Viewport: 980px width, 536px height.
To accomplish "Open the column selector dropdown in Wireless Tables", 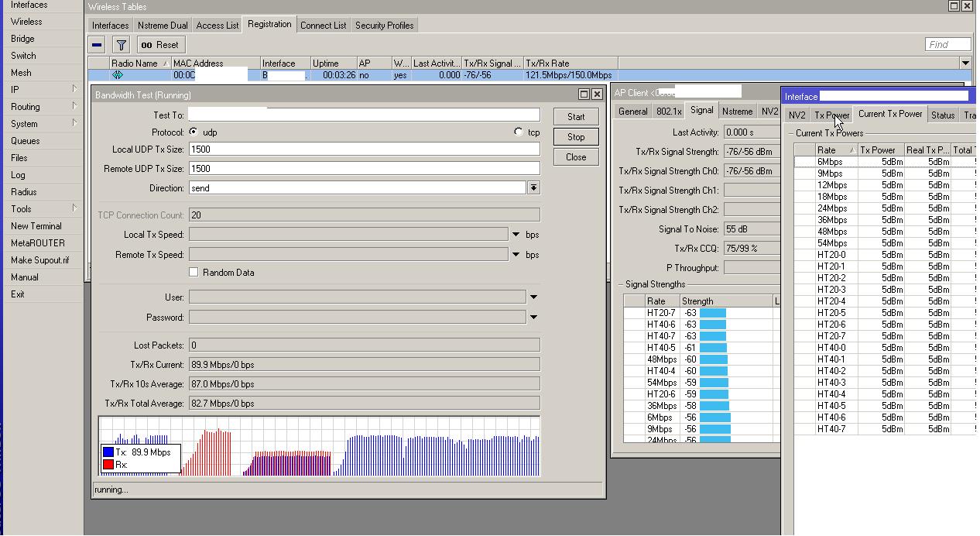I will point(965,63).
